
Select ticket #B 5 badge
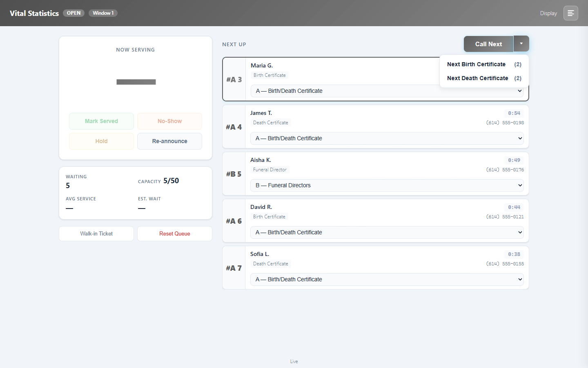pos(234,174)
